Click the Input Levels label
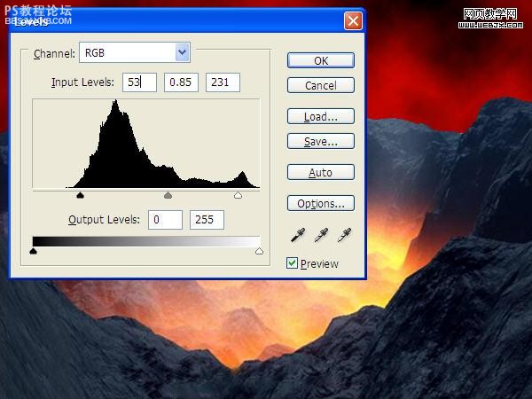 coord(82,82)
